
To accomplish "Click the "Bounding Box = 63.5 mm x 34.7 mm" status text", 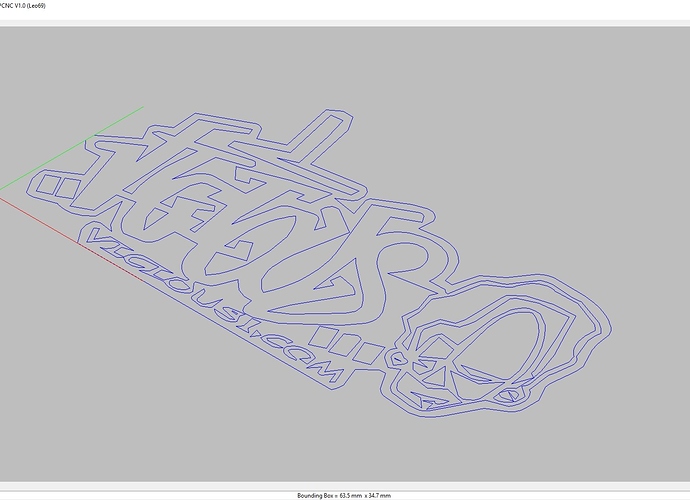I will [344, 496].
